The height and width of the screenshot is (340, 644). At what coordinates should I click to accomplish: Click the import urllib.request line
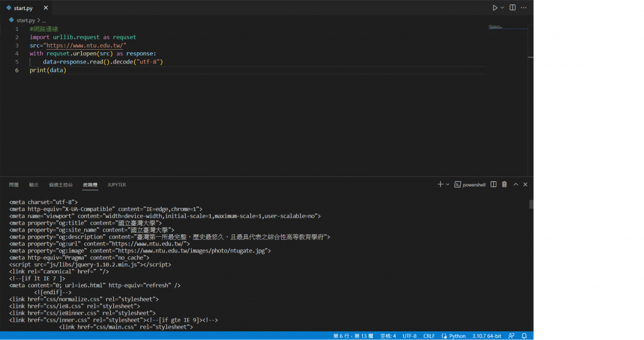[82, 37]
